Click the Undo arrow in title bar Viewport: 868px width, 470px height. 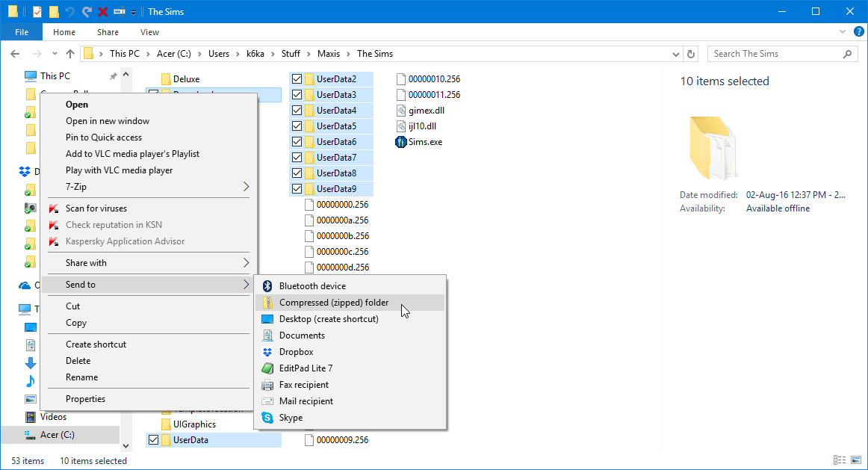[69, 12]
